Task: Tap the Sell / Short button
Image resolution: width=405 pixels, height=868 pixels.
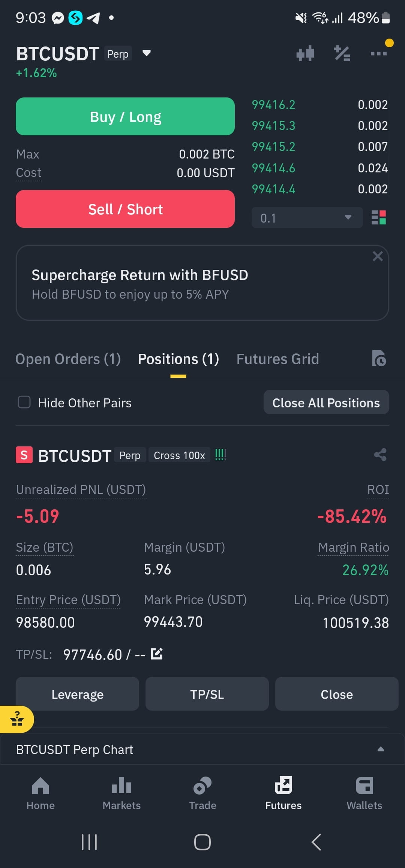Action: (x=125, y=209)
